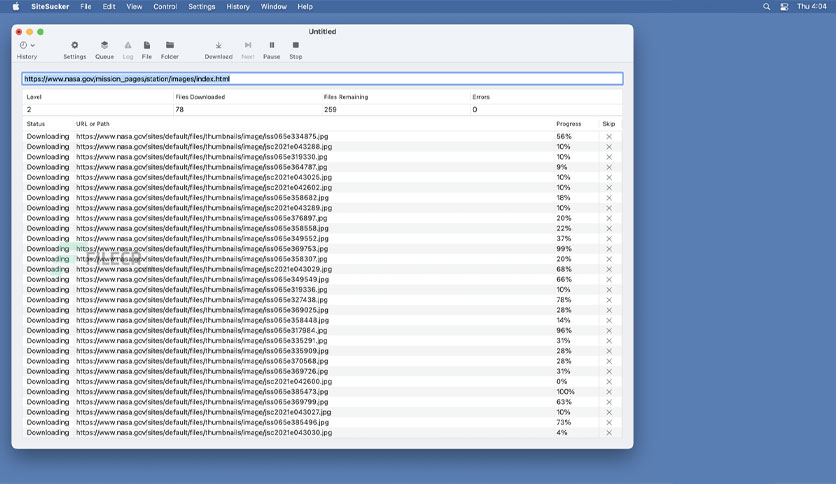The width and height of the screenshot is (836, 484).
Task: Click the Files Remaining value 259
Action: [x=330, y=109]
